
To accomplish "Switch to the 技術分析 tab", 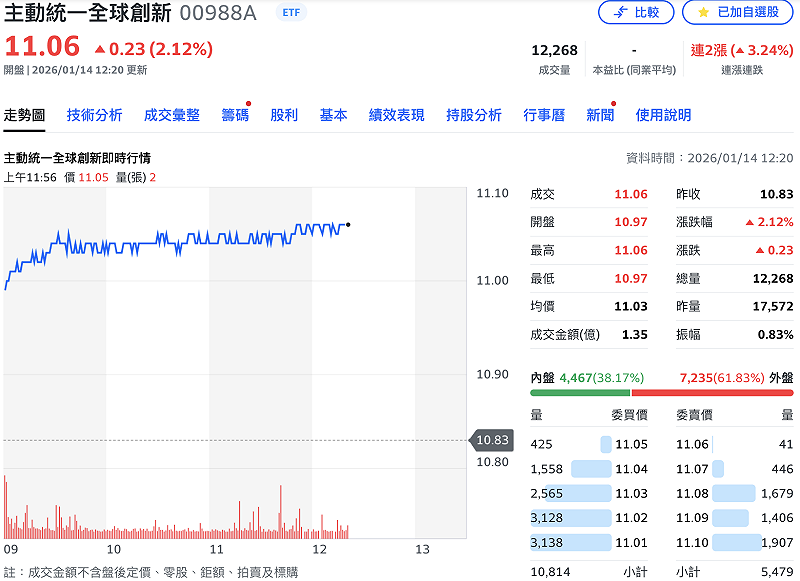I will click(94, 115).
